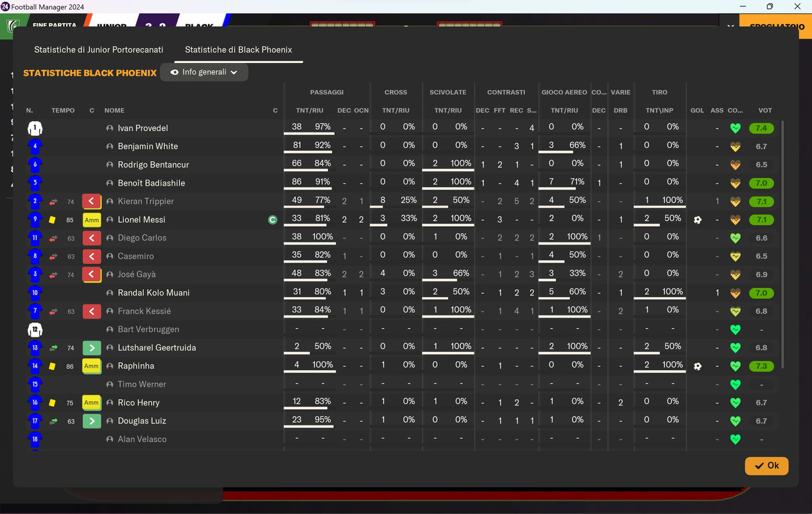Open Benoît Badiashile's player link

tap(151, 183)
